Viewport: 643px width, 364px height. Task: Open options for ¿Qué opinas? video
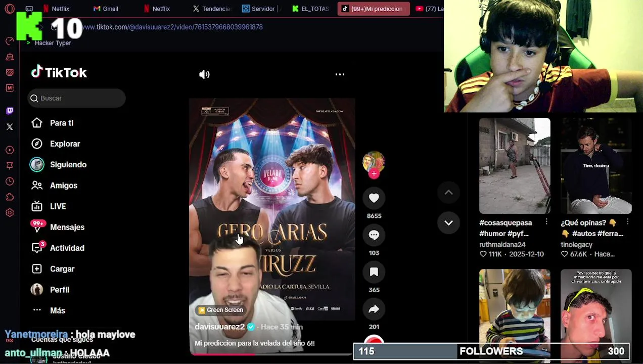(x=628, y=222)
